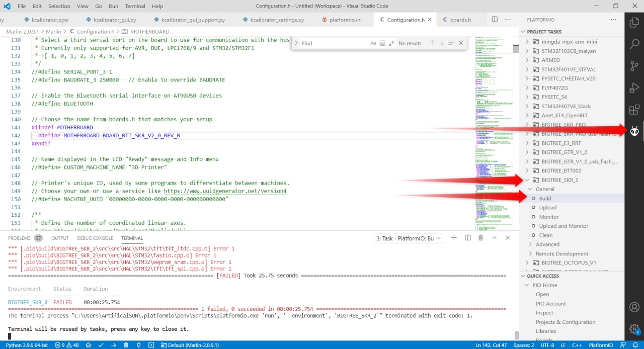Open the Manage gear icon
Viewport: 644px width, 349px height.
(634, 329)
